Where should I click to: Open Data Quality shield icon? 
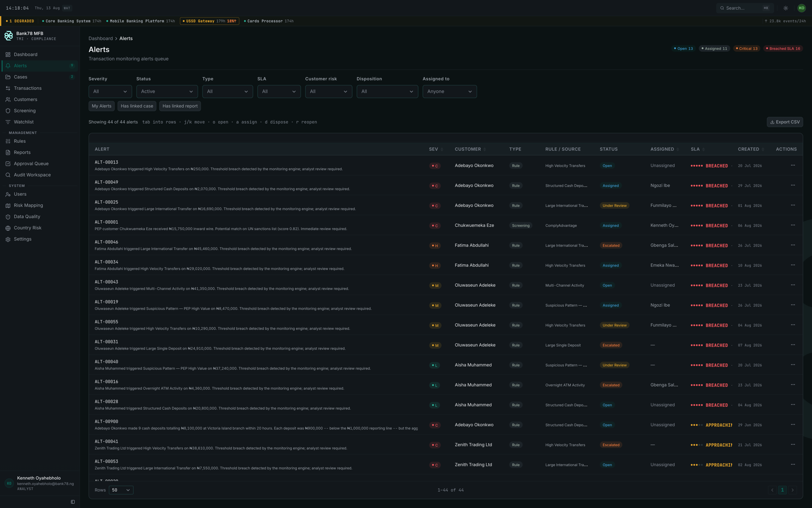[8, 217]
